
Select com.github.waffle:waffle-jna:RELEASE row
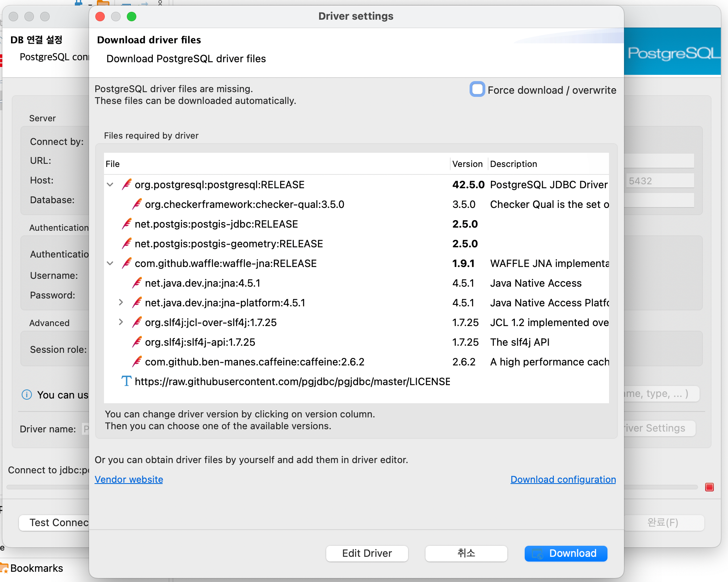tap(356, 263)
